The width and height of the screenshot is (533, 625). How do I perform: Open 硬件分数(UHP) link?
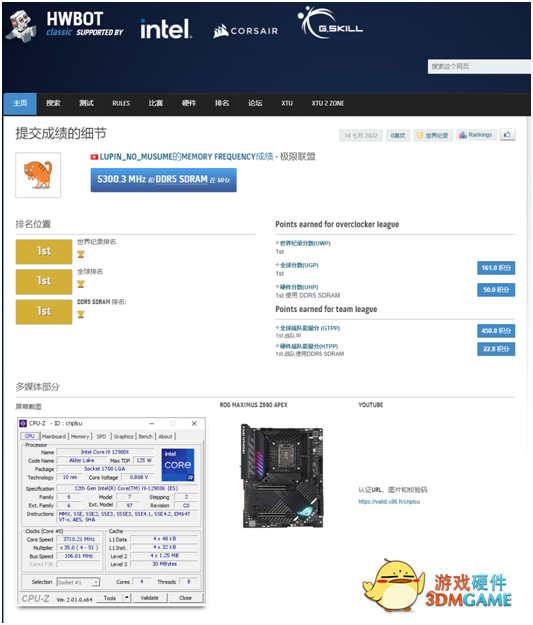[x=297, y=287]
